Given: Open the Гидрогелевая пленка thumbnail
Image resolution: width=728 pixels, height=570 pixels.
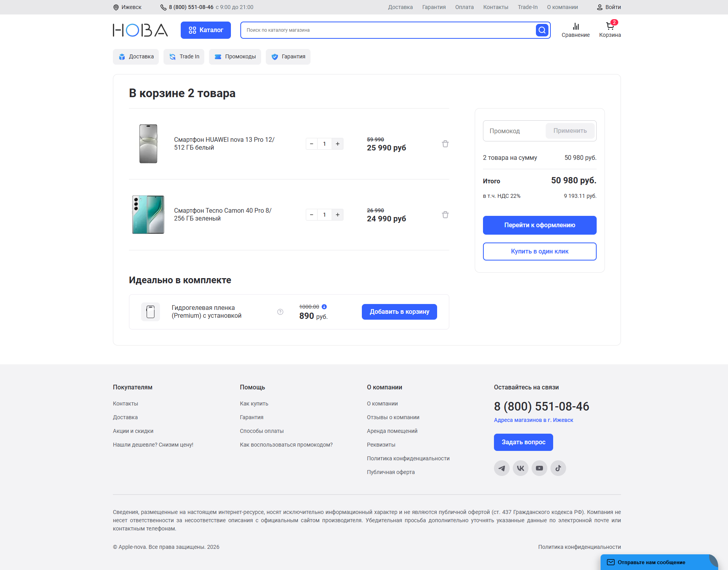Looking at the screenshot, I should tap(151, 312).
